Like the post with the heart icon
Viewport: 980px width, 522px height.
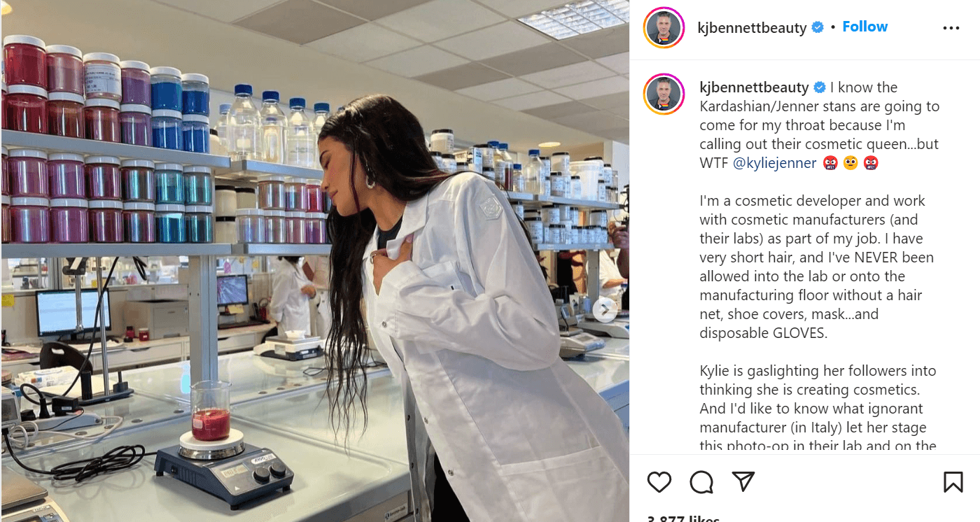(x=659, y=481)
